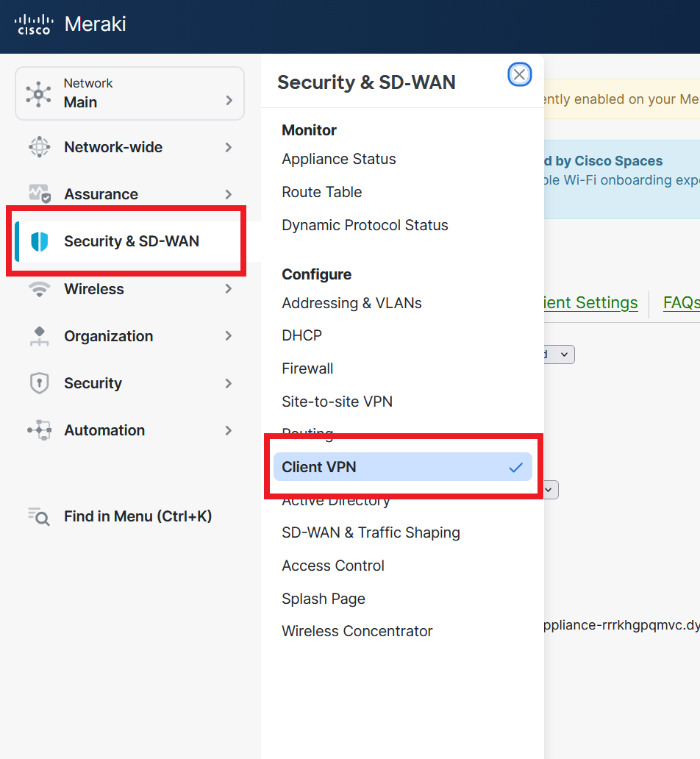Select Assurance in sidebar
Viewport: 700px width, 759px height.
(x=129, y=194)
